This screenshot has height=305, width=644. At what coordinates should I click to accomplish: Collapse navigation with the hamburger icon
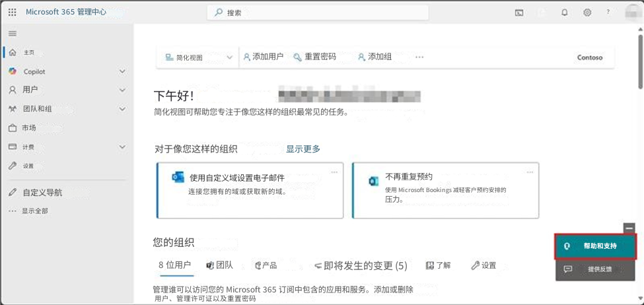[x=13, y=34]
